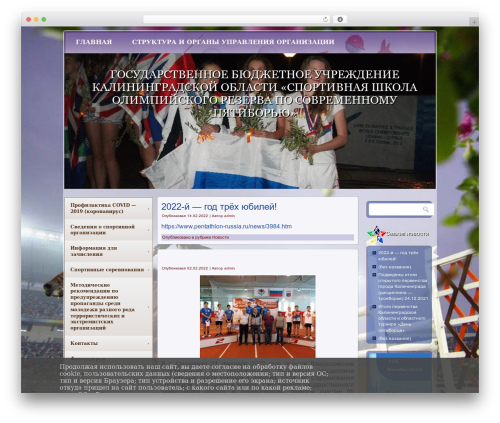
Task: Open Спортивные соревнования sidebar item
Action: 108,269
